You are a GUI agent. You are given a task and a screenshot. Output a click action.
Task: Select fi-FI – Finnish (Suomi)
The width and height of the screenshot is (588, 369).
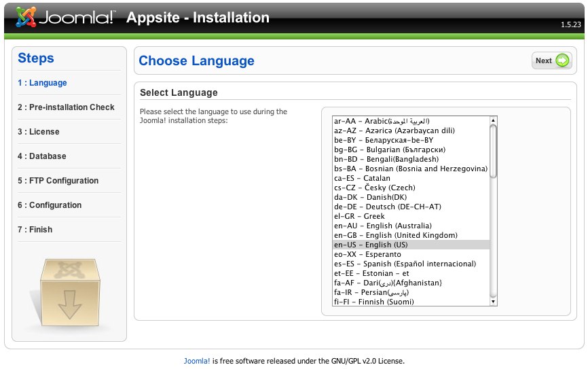[x=411, y=302]
